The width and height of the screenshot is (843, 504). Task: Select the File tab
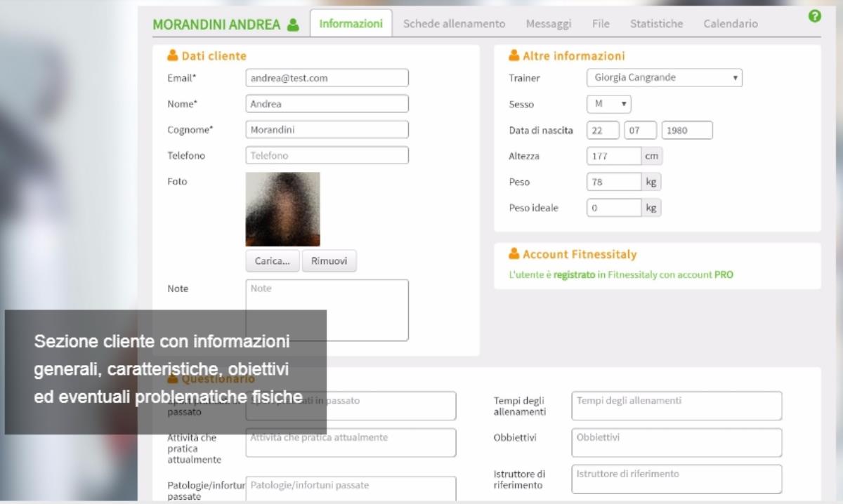click(601, 24)
